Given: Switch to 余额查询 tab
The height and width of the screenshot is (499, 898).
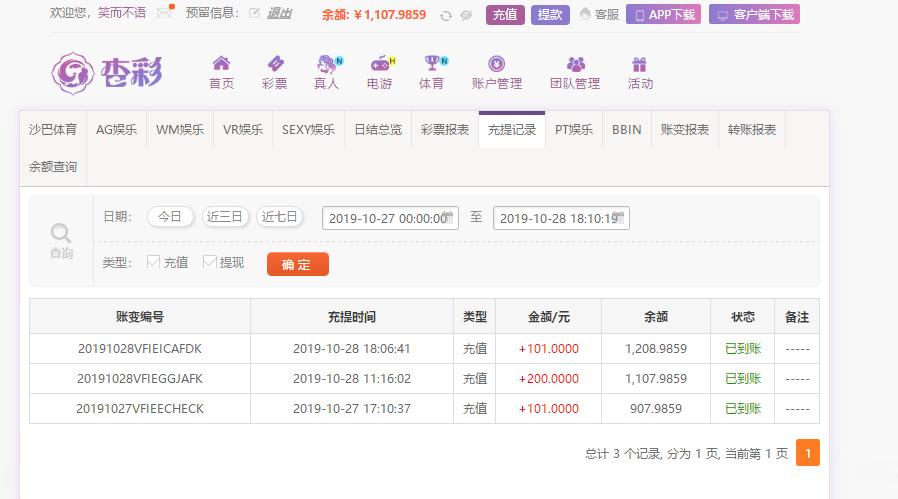Looking at the screenshot, I should pos(53,167).
